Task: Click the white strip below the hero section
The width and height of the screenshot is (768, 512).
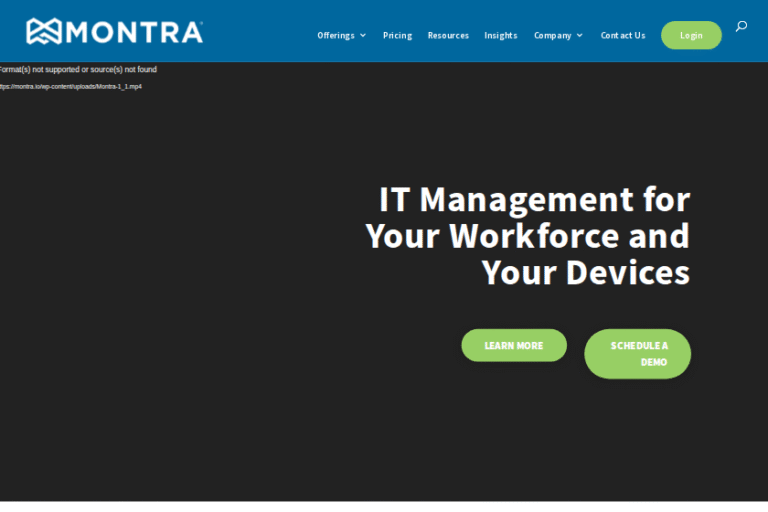Action: (x=384, y=506)
